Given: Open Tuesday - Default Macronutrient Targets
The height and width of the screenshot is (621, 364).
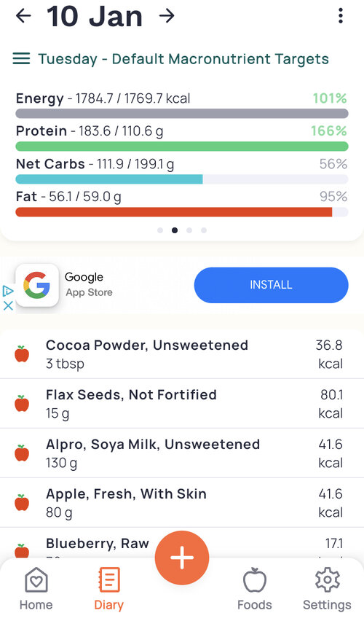Looking at the screenshot, I should 183,58.
